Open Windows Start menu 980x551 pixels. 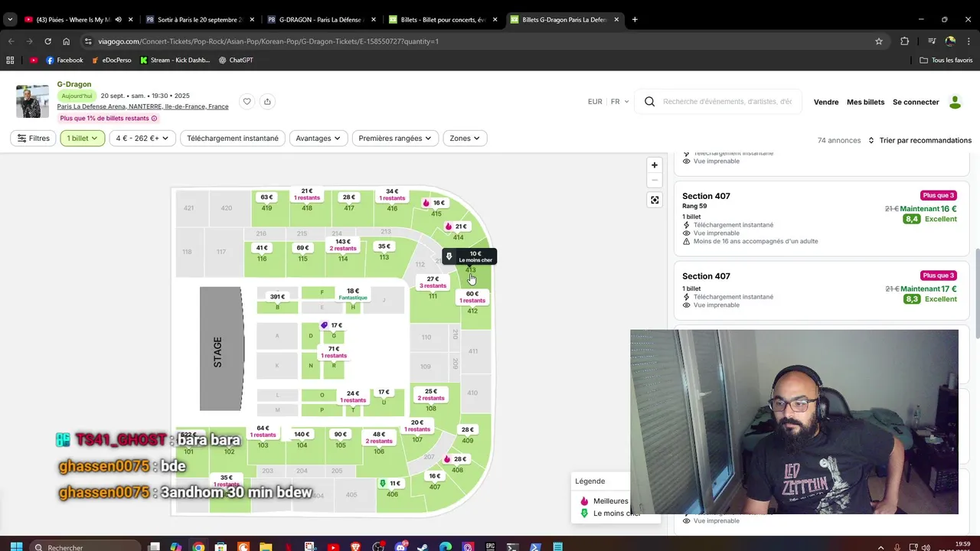click(15, 546)
